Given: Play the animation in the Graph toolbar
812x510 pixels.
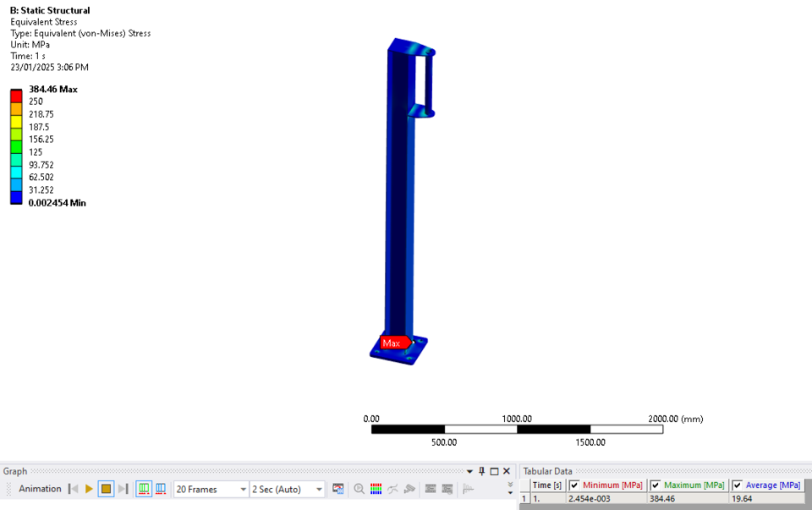Looking at the screenshot, I should coord(88,489).
